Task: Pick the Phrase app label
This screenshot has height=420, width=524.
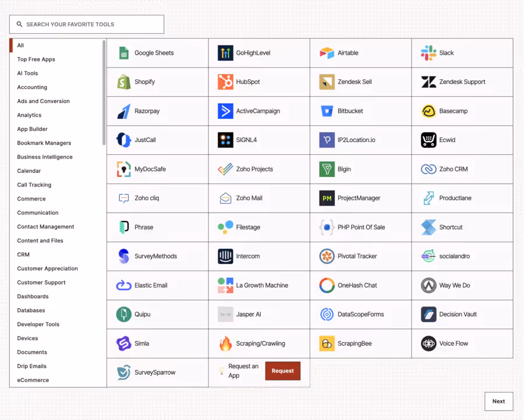Action: pos(144,227)
